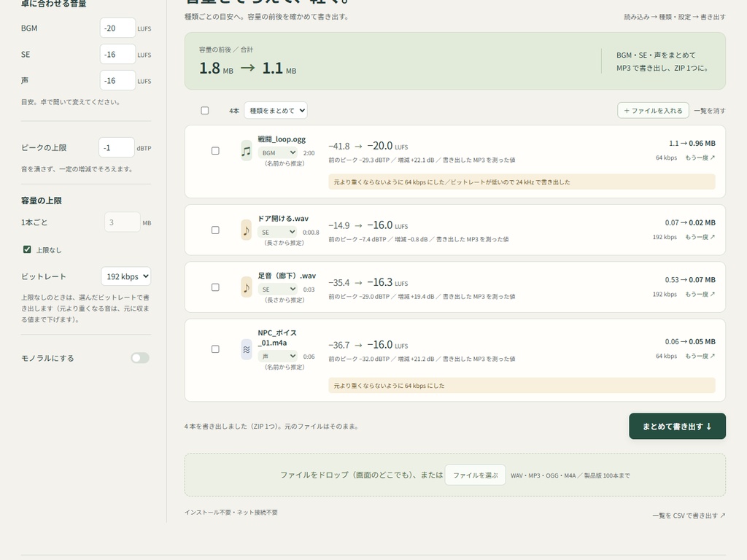
Task: Check the box for ドア開ける.wav
Action: coord(215,230)
